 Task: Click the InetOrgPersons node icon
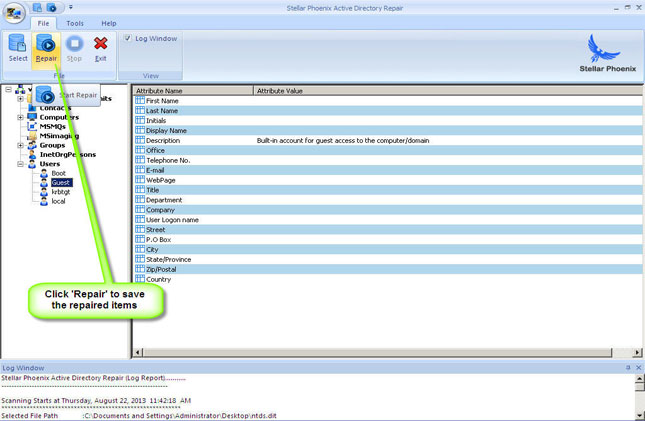coord(32,155)
